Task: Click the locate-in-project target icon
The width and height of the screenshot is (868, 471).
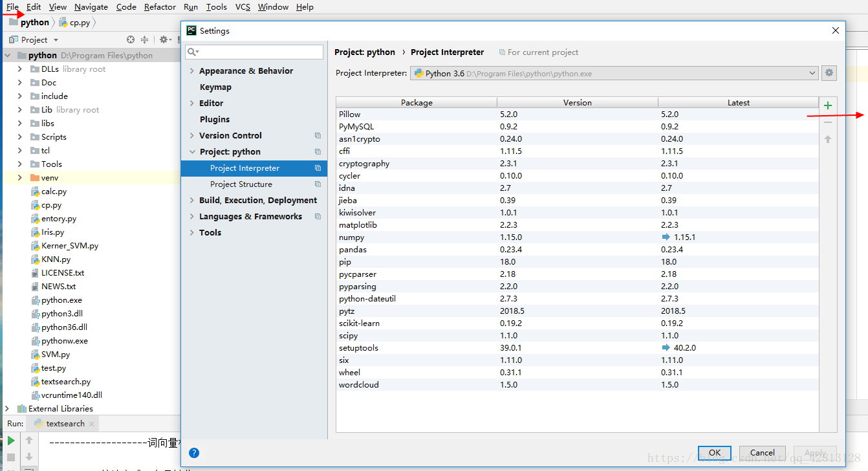Action: click(x=131, y=39)
